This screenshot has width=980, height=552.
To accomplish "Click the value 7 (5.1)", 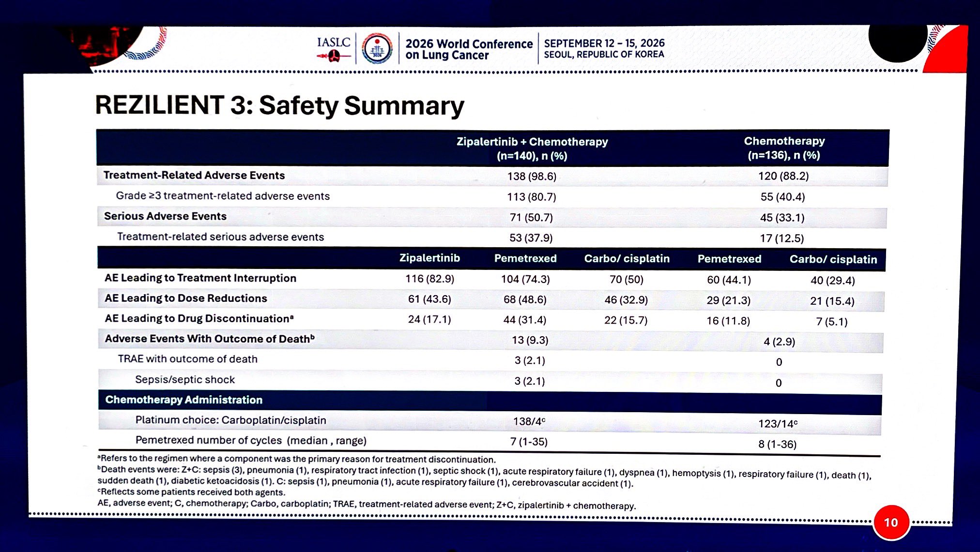I will [832, 322].
